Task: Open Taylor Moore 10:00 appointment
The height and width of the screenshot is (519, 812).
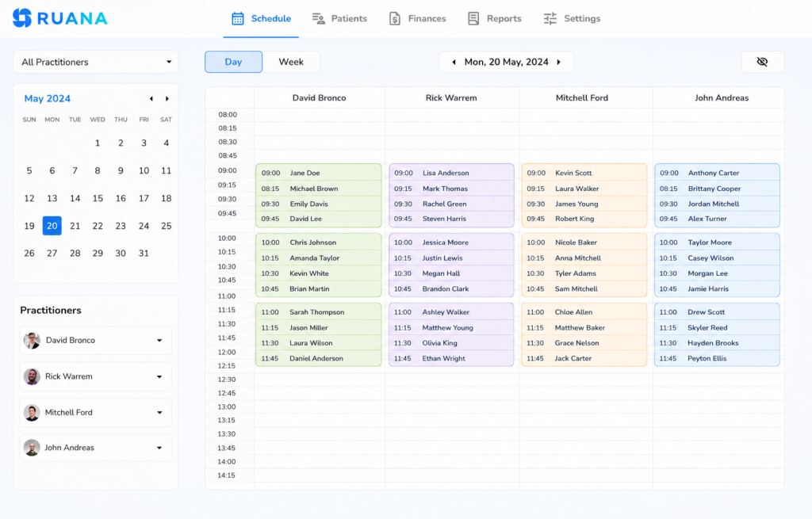Action: tap(717, 242)
